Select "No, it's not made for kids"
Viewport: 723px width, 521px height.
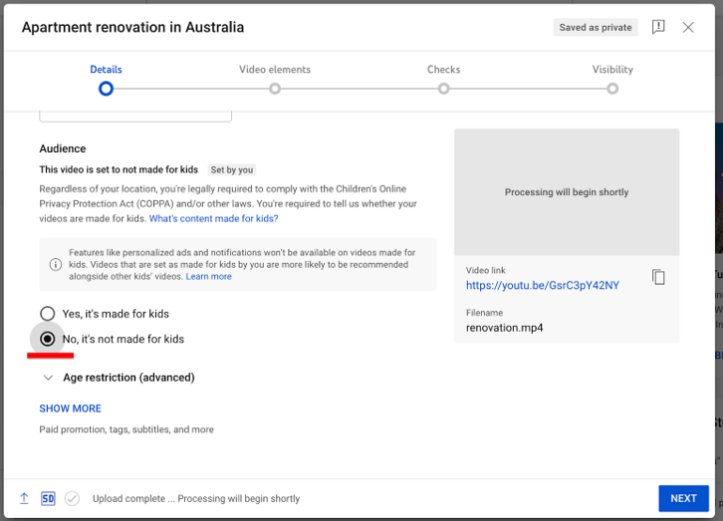tap(47, 339)
